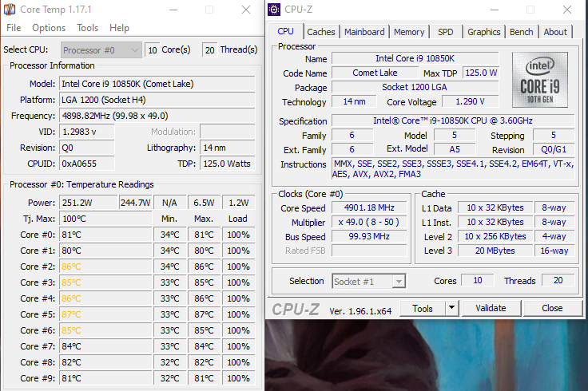The image size is (588, 391).
Task: Click the Core Temp app icon in title bar
Action: 10,10
